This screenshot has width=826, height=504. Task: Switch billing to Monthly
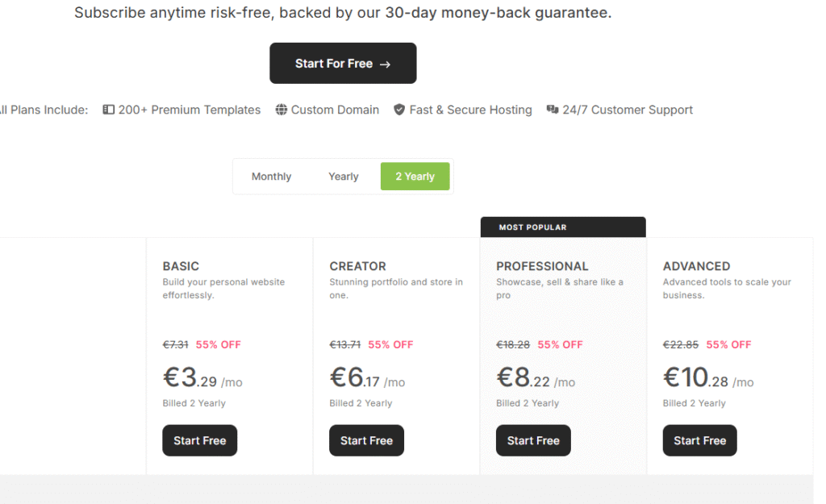click(x=271, y=177)
